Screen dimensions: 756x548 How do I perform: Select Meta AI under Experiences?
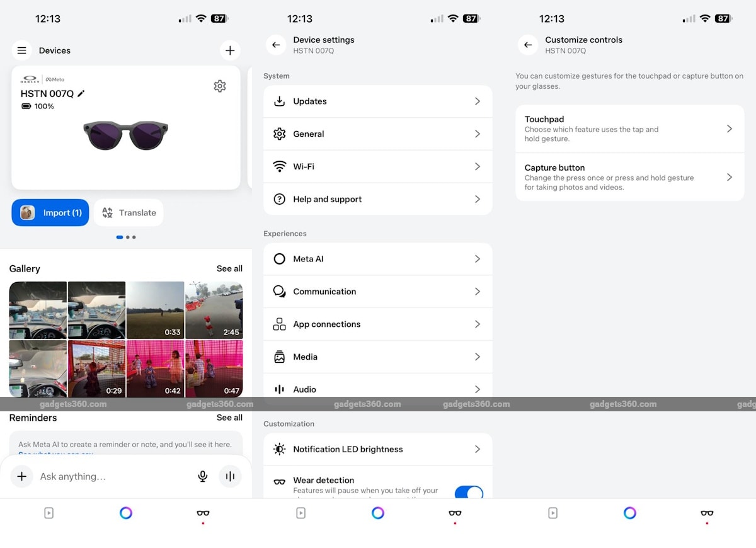(377, 259)
